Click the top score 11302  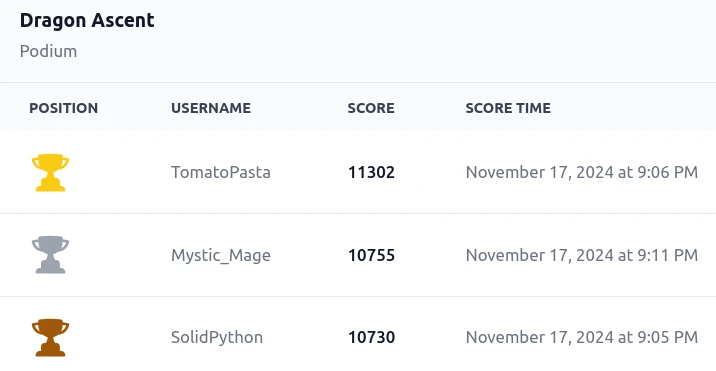click(x=371, y=172)
